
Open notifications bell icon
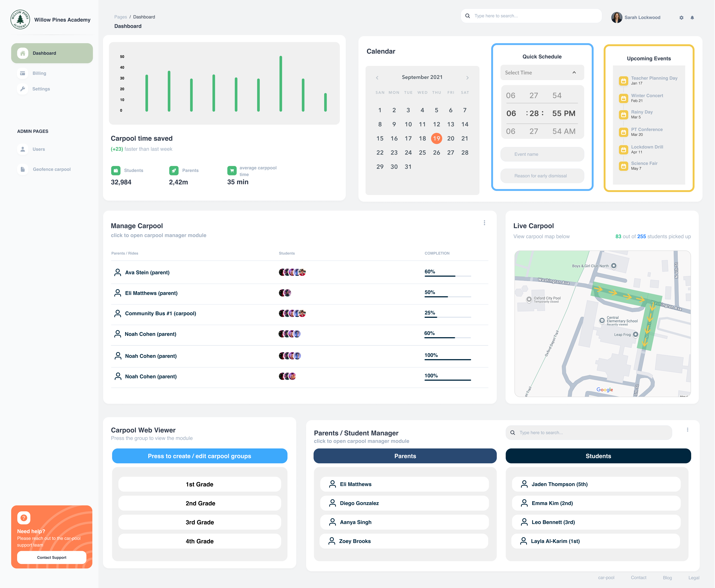(x=692, y=18)
